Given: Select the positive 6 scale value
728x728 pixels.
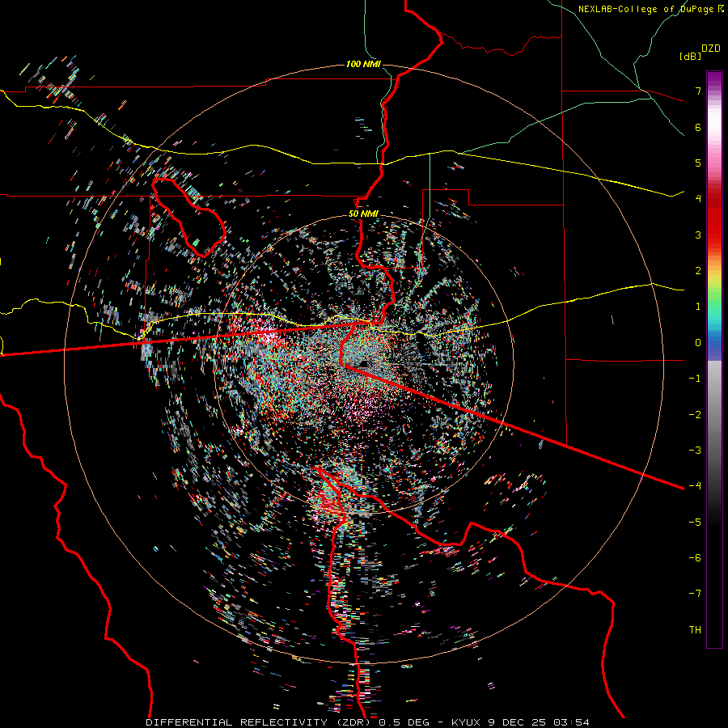Looking at the screenshot, I should point(698,127).
